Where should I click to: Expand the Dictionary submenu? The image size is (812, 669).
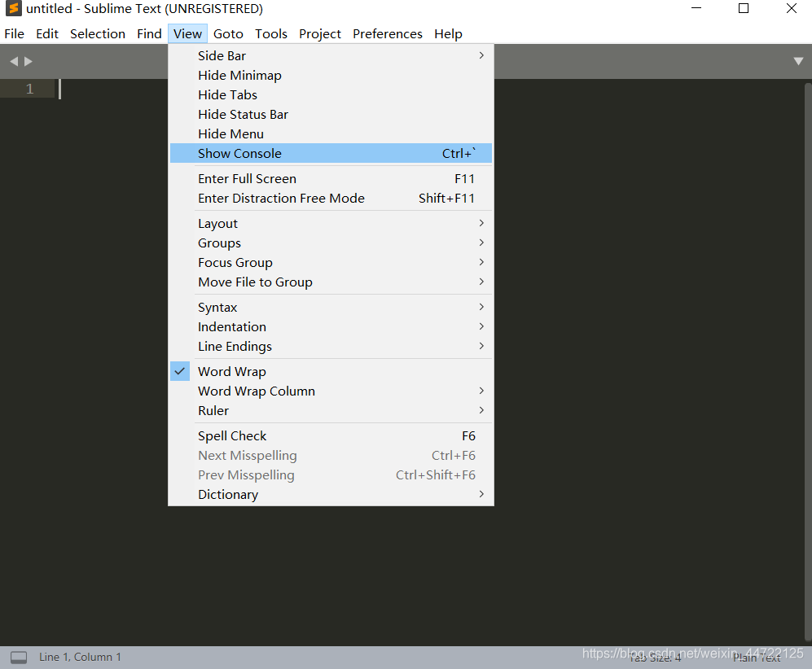point(331,495)
